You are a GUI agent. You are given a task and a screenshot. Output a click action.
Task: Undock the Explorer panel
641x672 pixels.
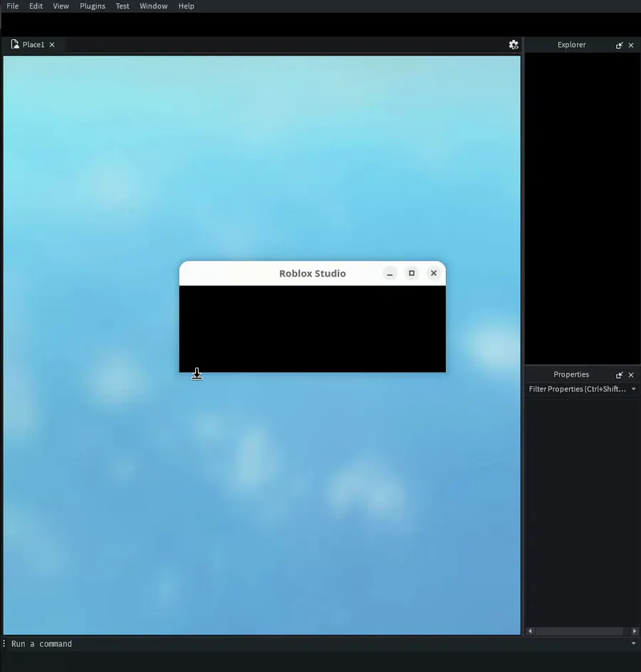(x=619, y=45)
